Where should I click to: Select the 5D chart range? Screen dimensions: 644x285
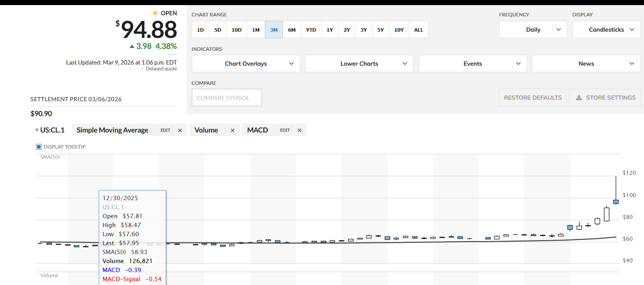point(218,30)
